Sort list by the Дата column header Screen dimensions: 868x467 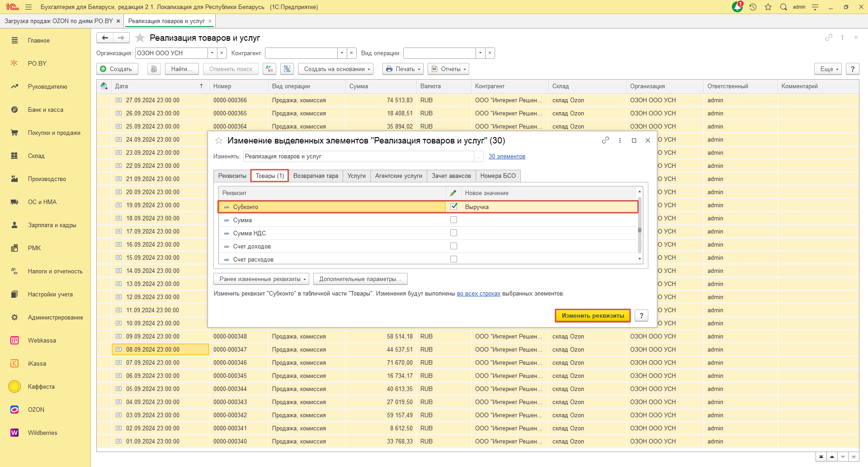pyautogui.click(x=160, y=86)
